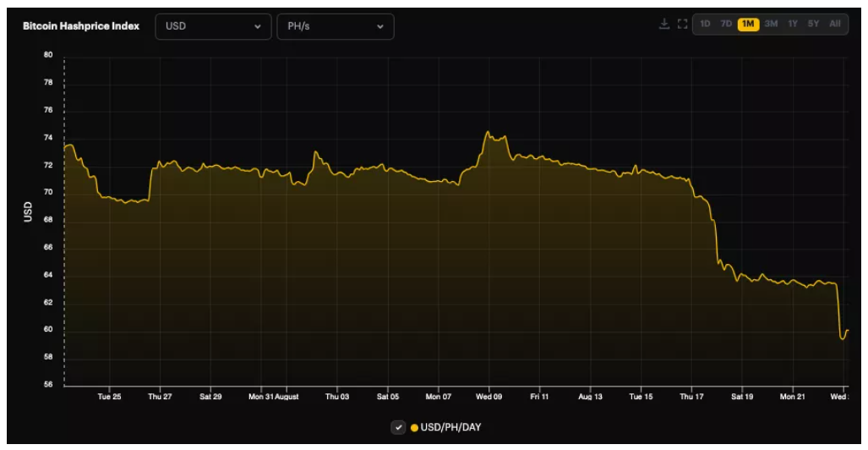Switch to the 3M time range
Viewport: 868px width, 450px height.
pyautogui.click(x=771, y=24)
